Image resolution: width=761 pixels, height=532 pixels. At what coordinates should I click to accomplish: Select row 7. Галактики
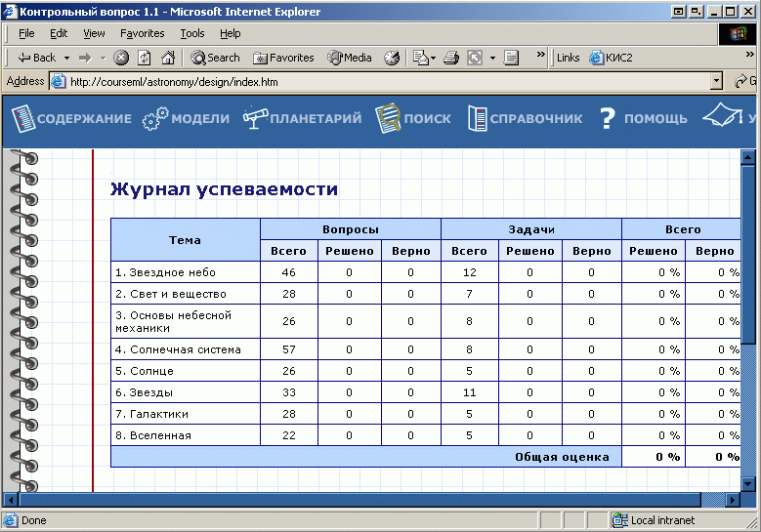(426, 414)
